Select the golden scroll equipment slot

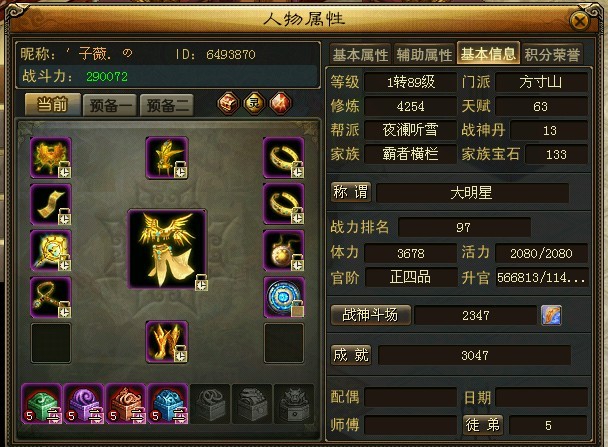click(51, 204)
